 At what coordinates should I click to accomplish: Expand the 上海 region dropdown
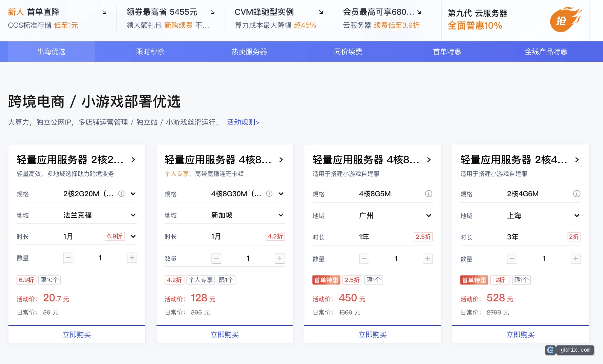577,216
